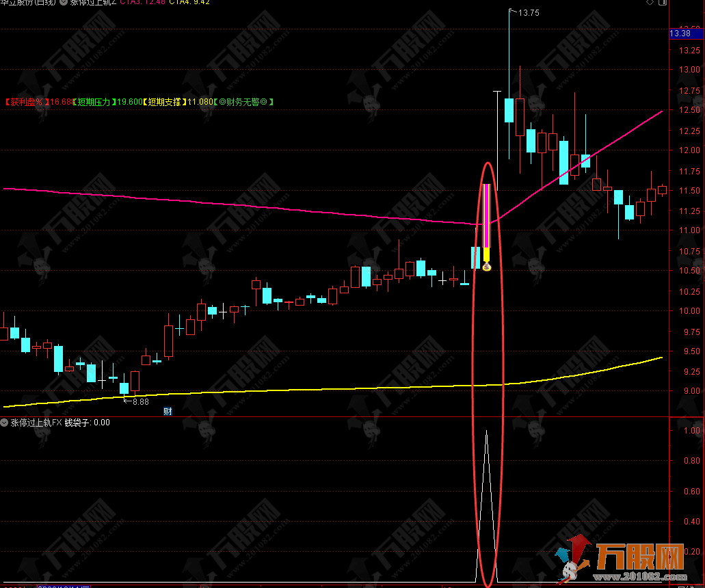Viewport: 705px width, 588px height.
Task: Select the highlighted 13.38 price label
Action: 680,33
